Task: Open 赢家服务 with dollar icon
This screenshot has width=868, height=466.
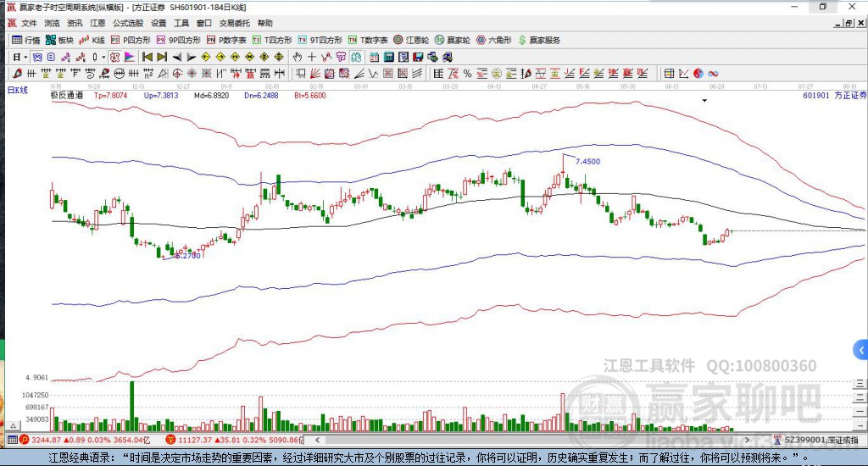Action: [539, 40]
